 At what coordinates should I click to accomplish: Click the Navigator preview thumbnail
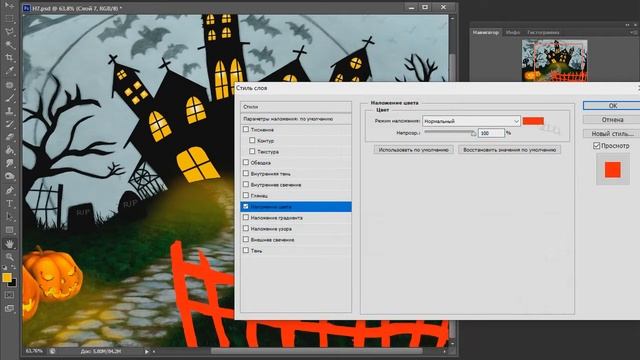point(554,60)
